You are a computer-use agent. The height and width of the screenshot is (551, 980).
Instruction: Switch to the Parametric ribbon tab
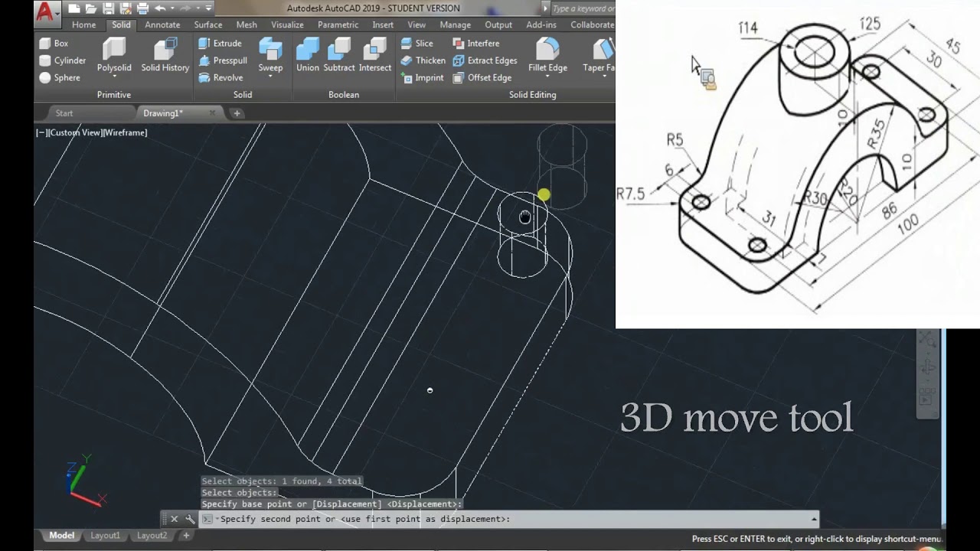coord(338,25)
